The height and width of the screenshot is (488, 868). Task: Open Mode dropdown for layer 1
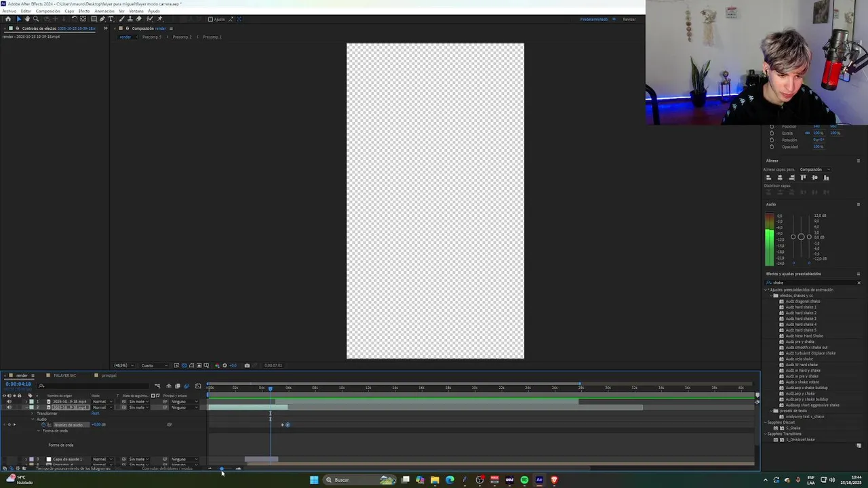point(102,401)
